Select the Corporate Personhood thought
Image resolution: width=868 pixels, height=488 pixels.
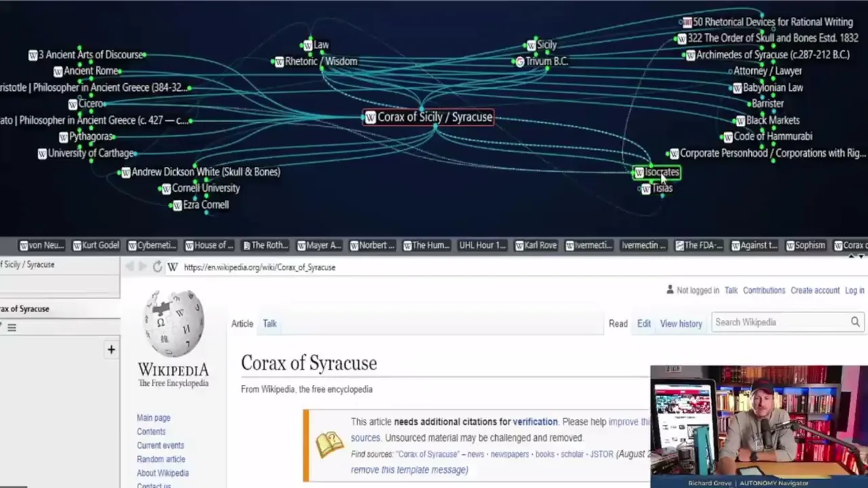(772, 154)
